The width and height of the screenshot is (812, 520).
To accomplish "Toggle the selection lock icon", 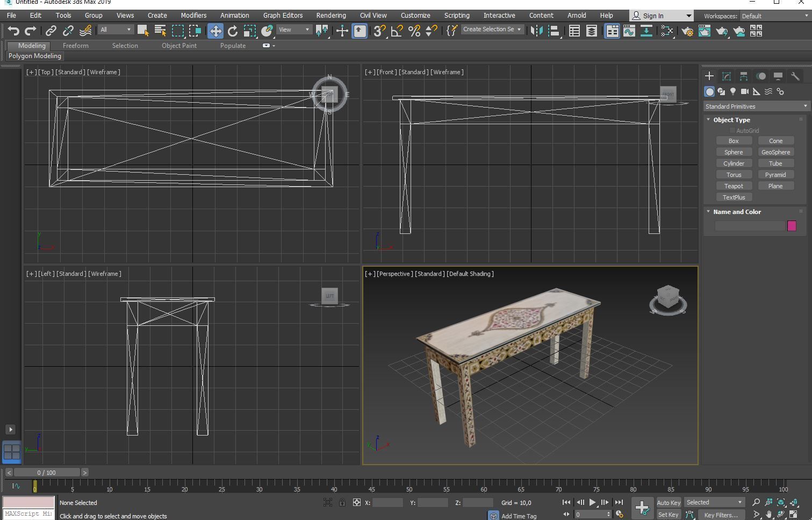I will point(342,503).
